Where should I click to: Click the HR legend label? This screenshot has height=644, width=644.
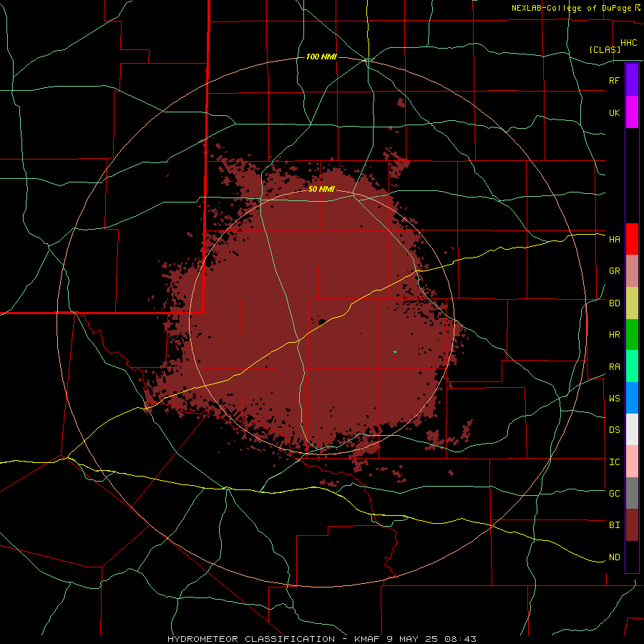pos(614,335)
